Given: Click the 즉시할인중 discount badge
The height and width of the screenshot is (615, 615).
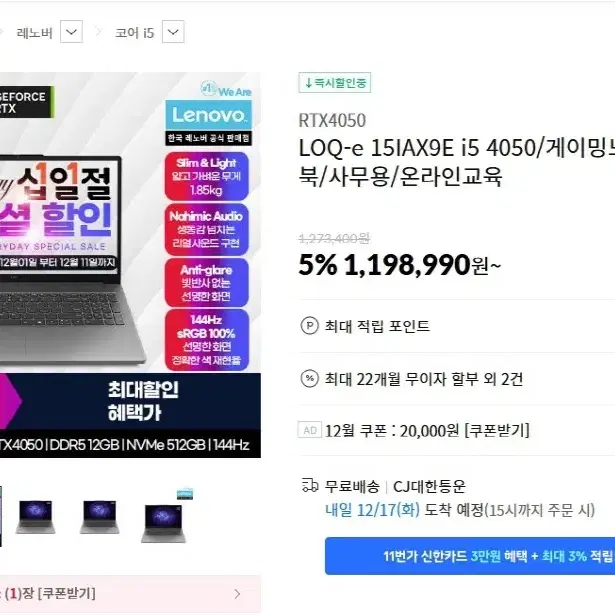Looking at the screenshot, I should tap(335, 83).
